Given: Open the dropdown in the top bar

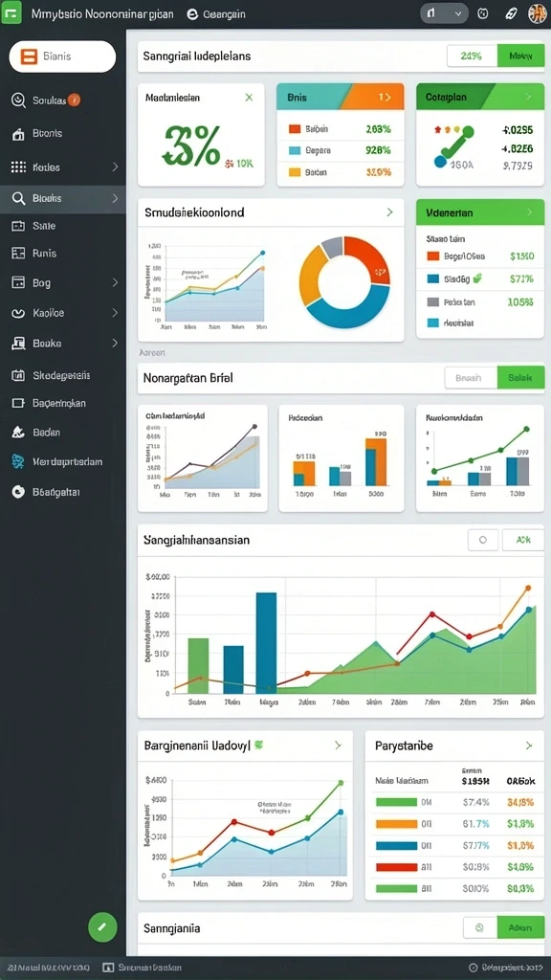Looking at the screenshot, I should [444, 13].
